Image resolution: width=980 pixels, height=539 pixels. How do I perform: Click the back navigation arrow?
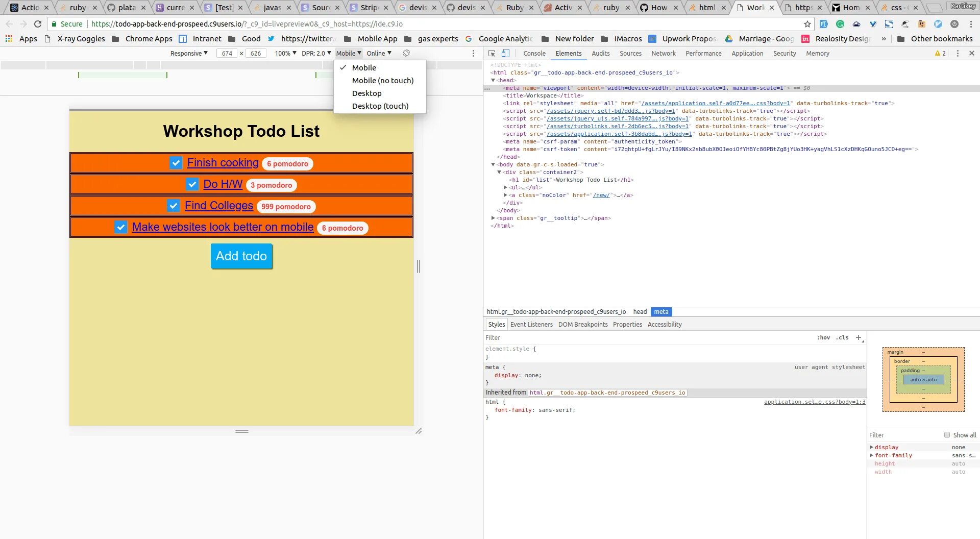tap(9, 24)
